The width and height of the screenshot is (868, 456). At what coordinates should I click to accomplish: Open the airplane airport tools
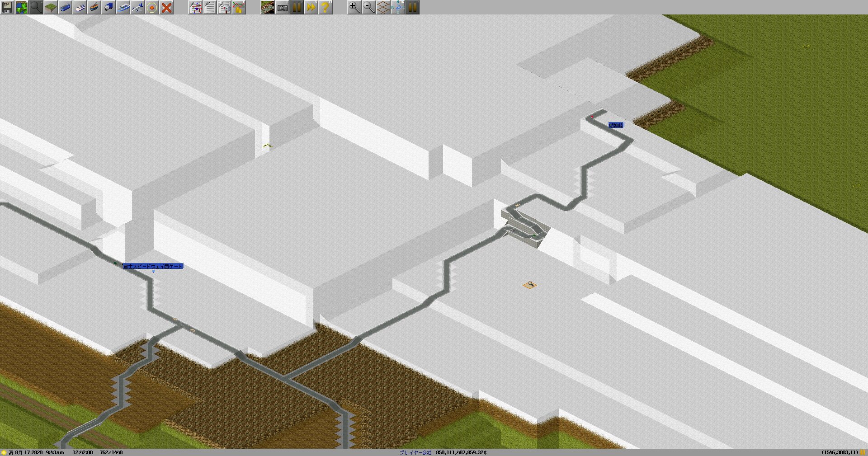point(137,7)
